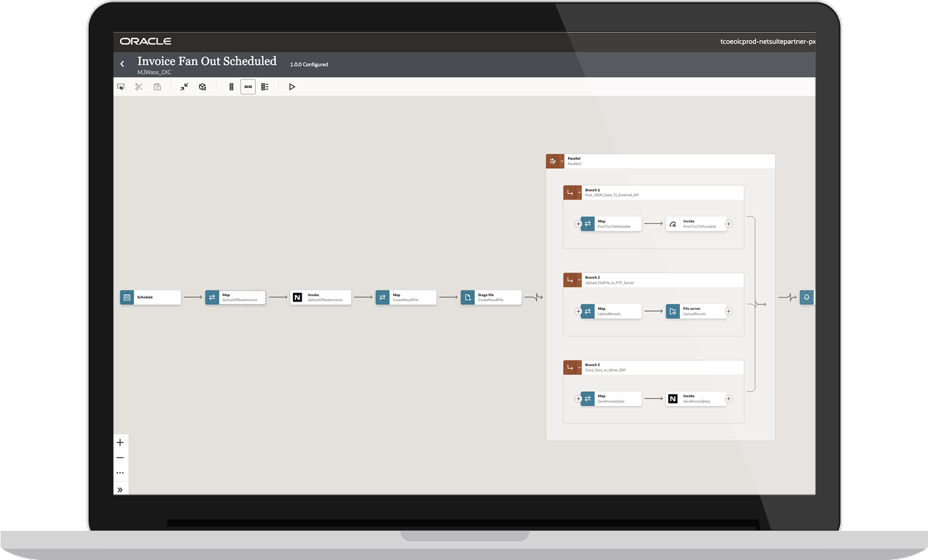This screenshot has width=928, height=560.
Task: Zoom out with the minus button
Action: pyautogui.click(x=120, y=458)
